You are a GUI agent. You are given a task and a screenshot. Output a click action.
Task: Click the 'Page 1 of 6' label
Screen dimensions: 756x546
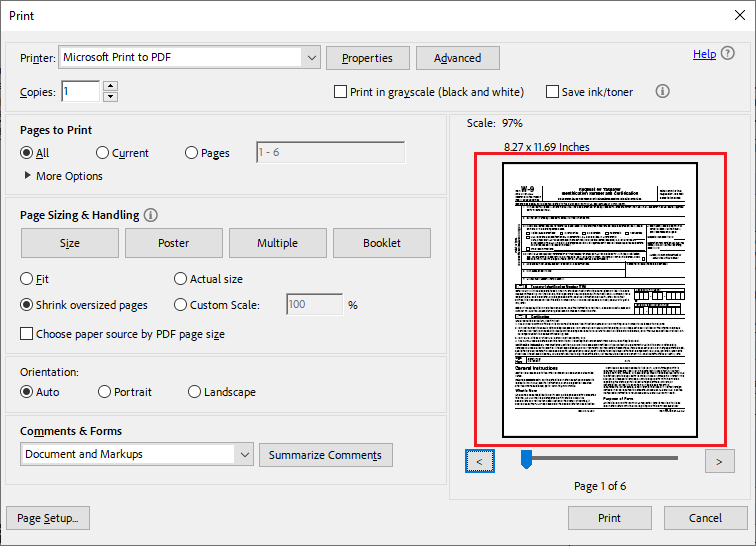(600, 486)
